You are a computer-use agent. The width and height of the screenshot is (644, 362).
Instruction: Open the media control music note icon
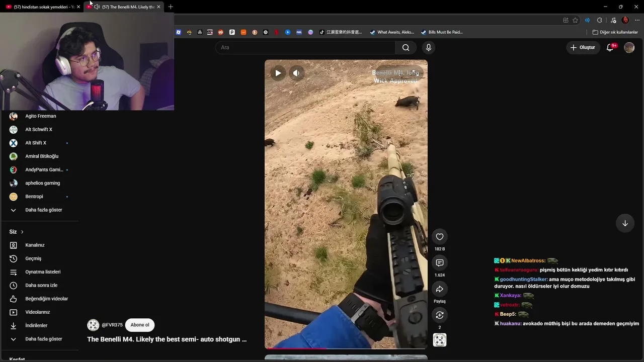pyautogui.click(x=613, y=20)
